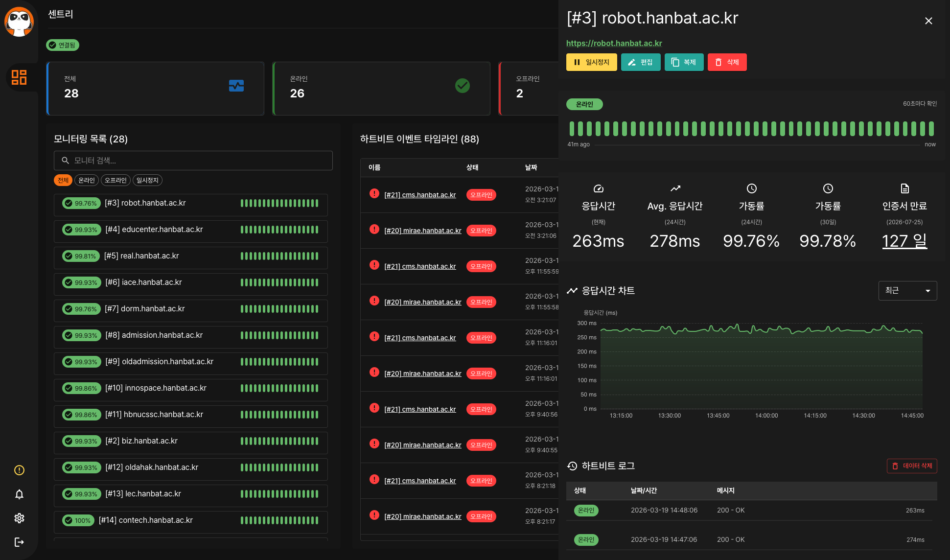The width and height of the screenshot is (950, 560).
Task: Open the https://robot.hanbat.ac.kr link
Action: 614,43
